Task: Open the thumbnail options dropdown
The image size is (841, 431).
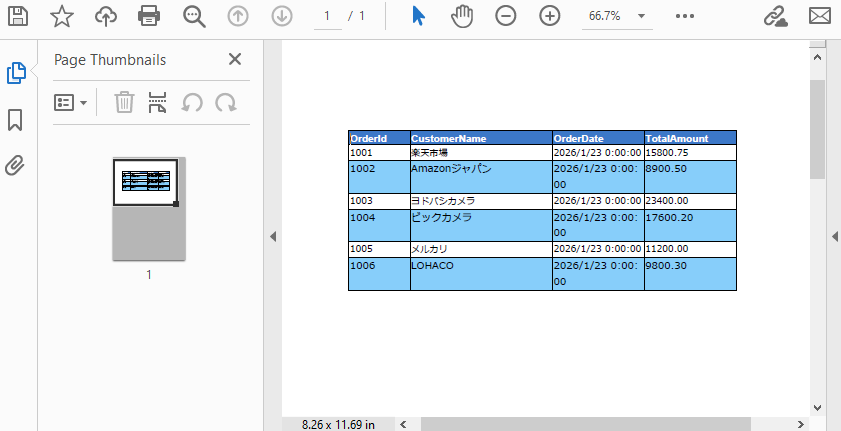Action: [x=70, y=102]
